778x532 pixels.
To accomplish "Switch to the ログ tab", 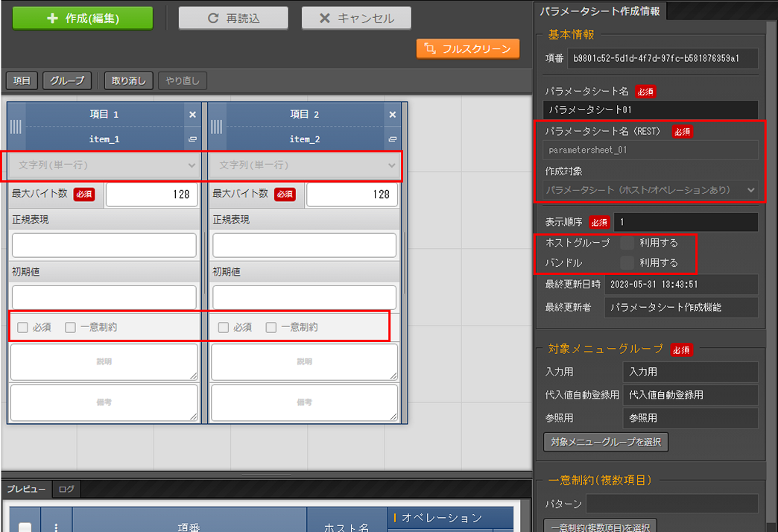I will click(66, 490).
